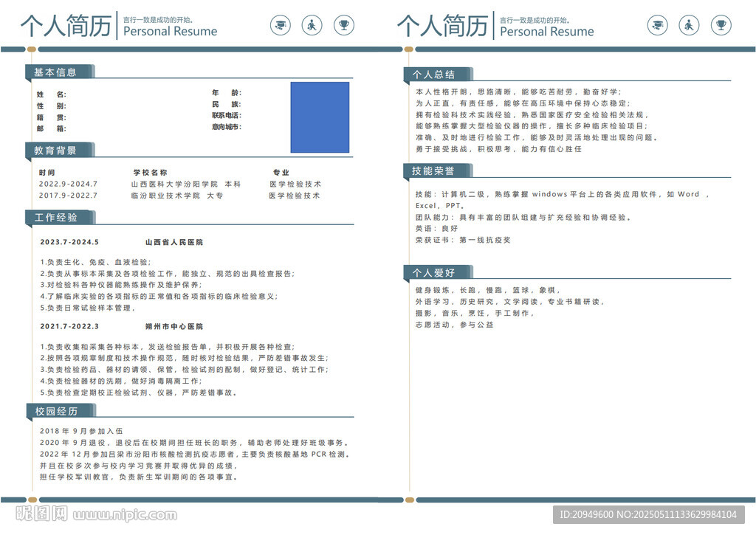This screenshot has width=756, height=535.
Task: Click the 医学检验技术 major in the 2022.9-2024.7 row
Action: (295, 184)
